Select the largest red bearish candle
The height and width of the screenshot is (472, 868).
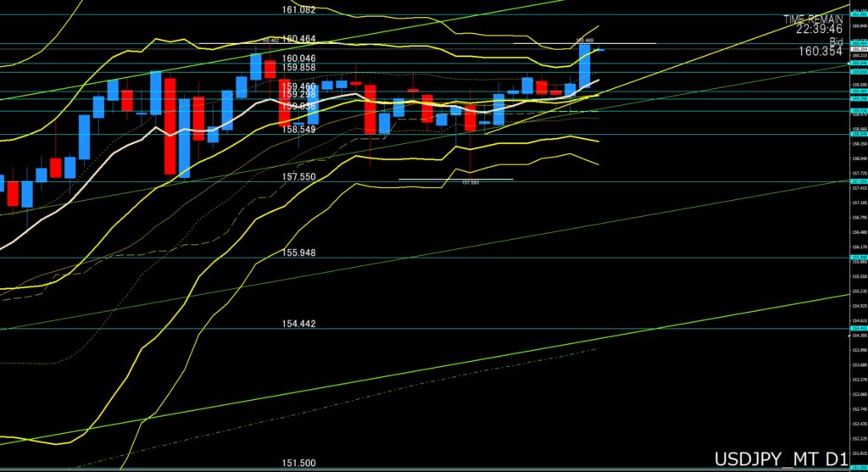pyautogui.click(x=170, y=125)
